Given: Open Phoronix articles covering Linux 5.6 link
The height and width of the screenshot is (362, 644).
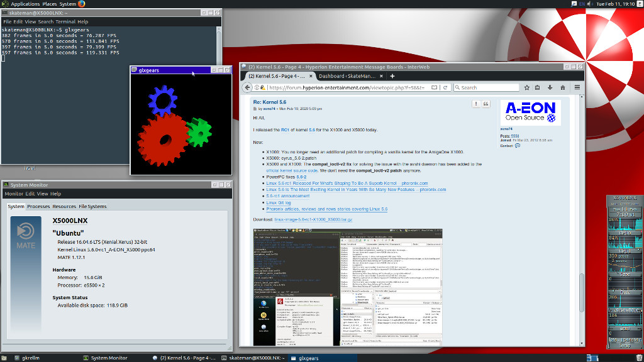Looking at the screenshot, I should point(326,209).
